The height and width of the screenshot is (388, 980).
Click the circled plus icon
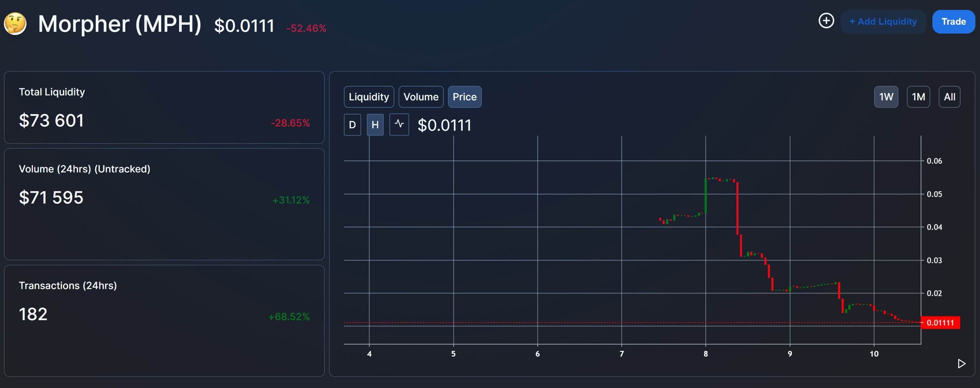point(826,21)
